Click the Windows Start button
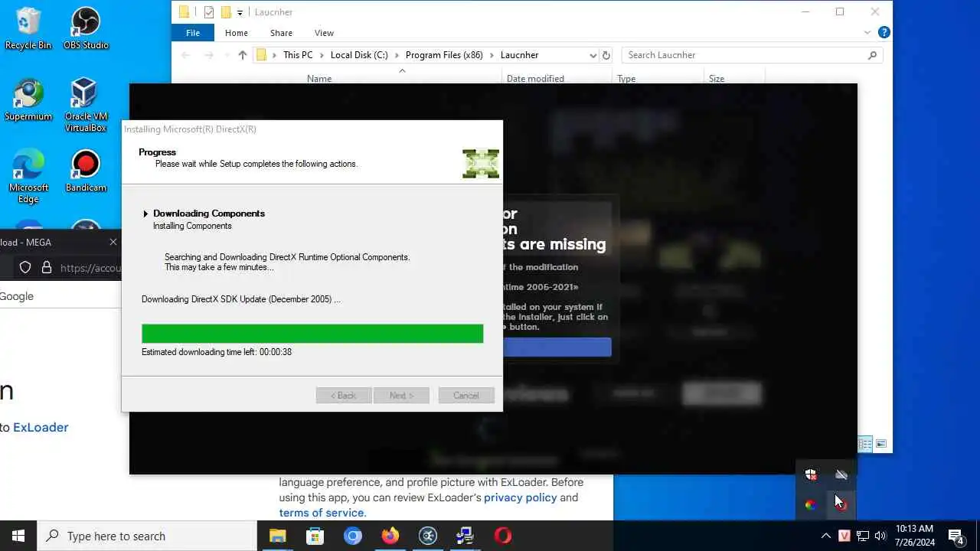 (18, 536)
